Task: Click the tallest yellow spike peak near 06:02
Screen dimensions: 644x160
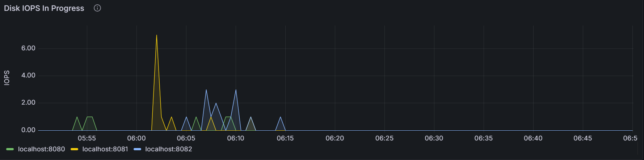Action: tap(156, 35)
